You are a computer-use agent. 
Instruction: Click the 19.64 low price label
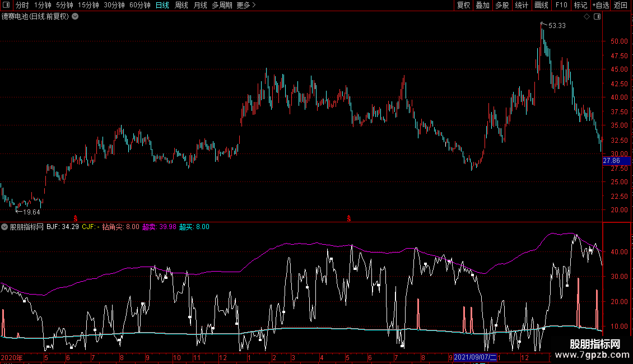click(31, 212)
